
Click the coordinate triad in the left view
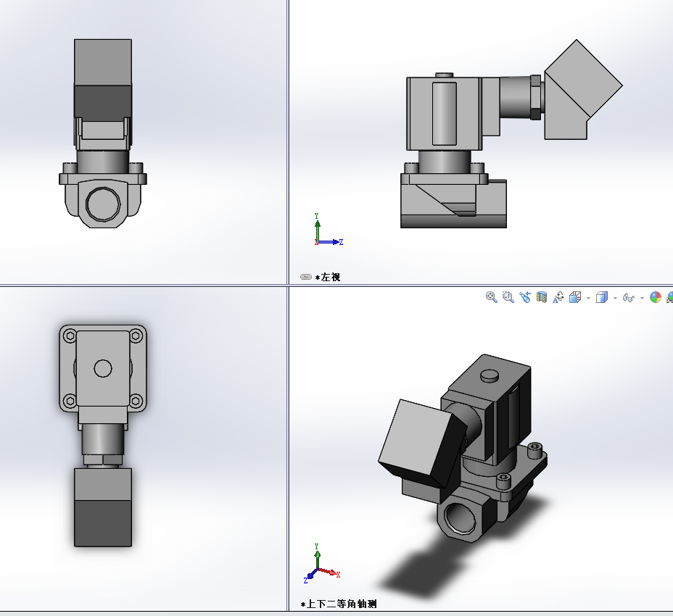coord(328,230)
